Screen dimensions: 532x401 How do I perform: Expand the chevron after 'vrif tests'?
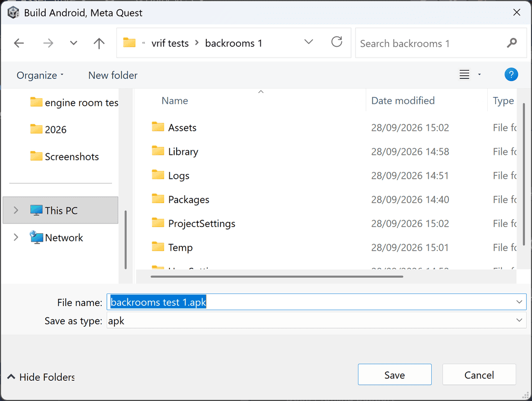tap(197, 43)
